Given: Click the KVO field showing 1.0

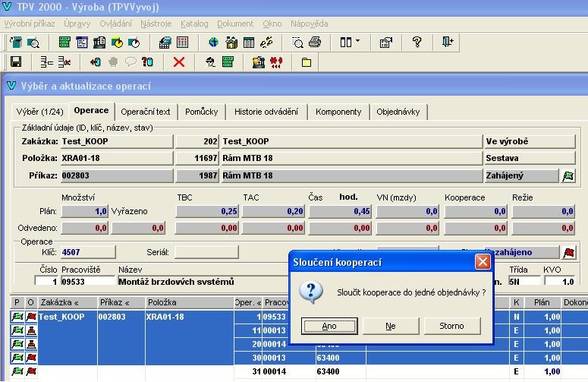Looking at the screenshot, I should [x=559, y=282].
